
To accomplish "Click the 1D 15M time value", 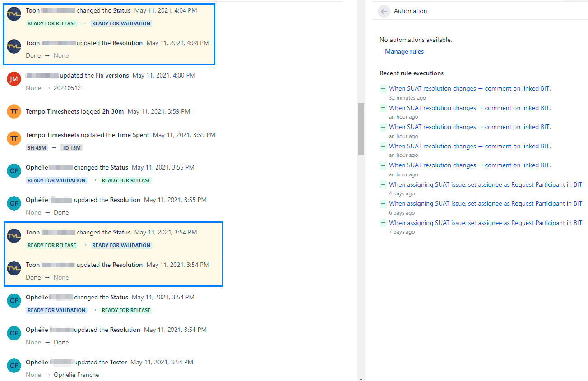I will click(71, 148).
